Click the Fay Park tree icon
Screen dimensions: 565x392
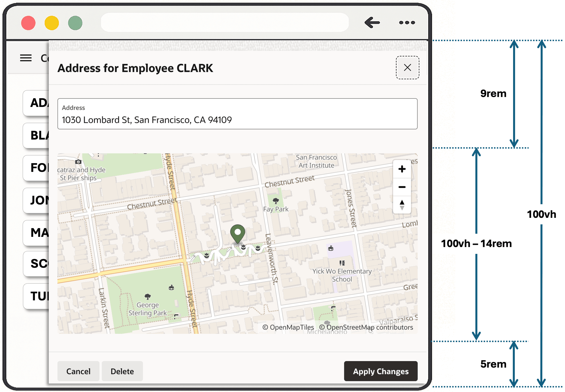276,201
